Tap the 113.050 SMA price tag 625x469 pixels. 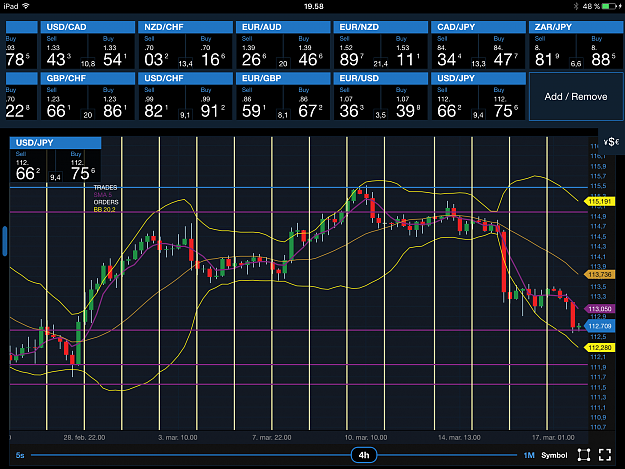pos(599,309)
